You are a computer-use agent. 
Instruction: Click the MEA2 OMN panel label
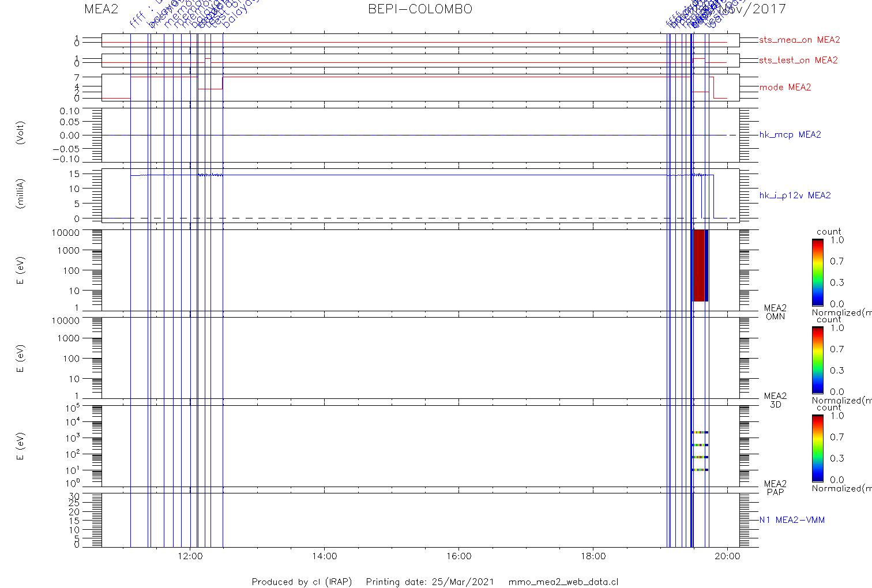775,312
